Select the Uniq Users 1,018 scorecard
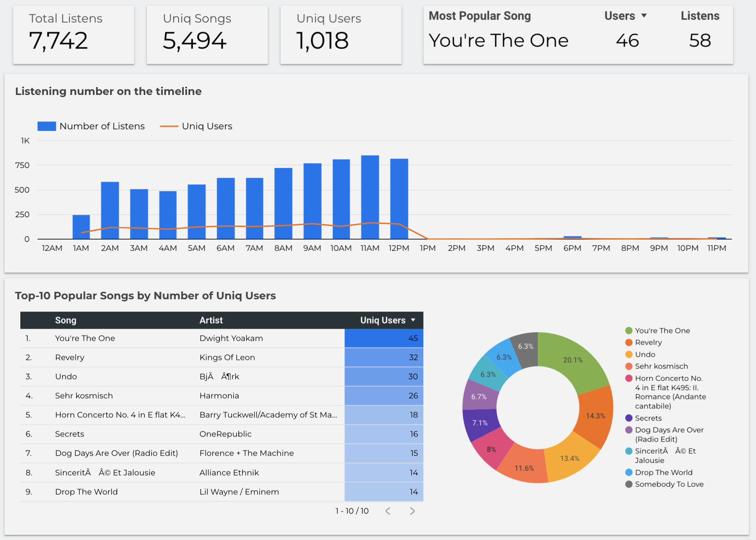 point(341,35)
